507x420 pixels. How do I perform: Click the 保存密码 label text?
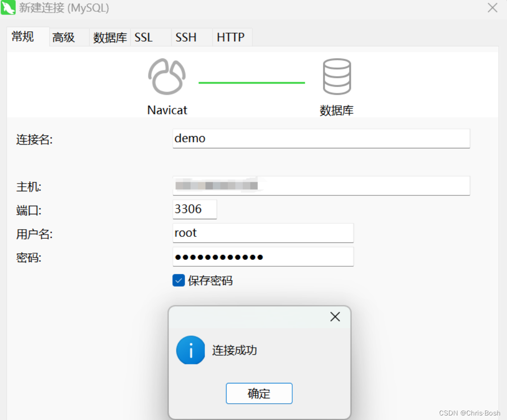tap(210, 281)
